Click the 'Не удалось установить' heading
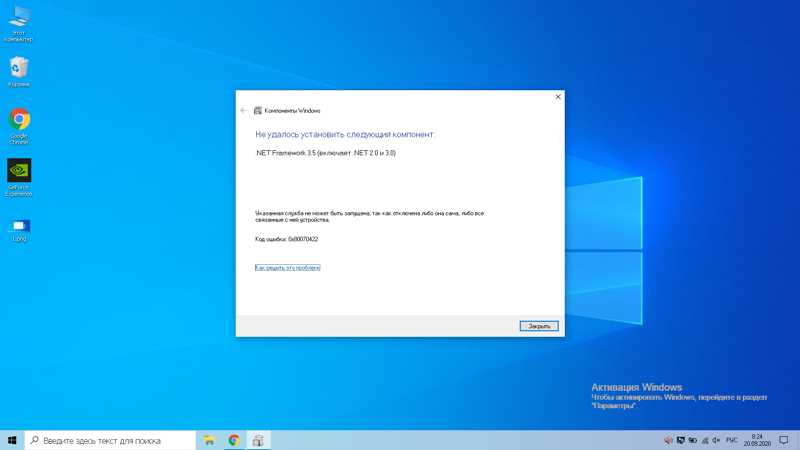The width and height of the screenshot is (800, 450). click(345, 134)
